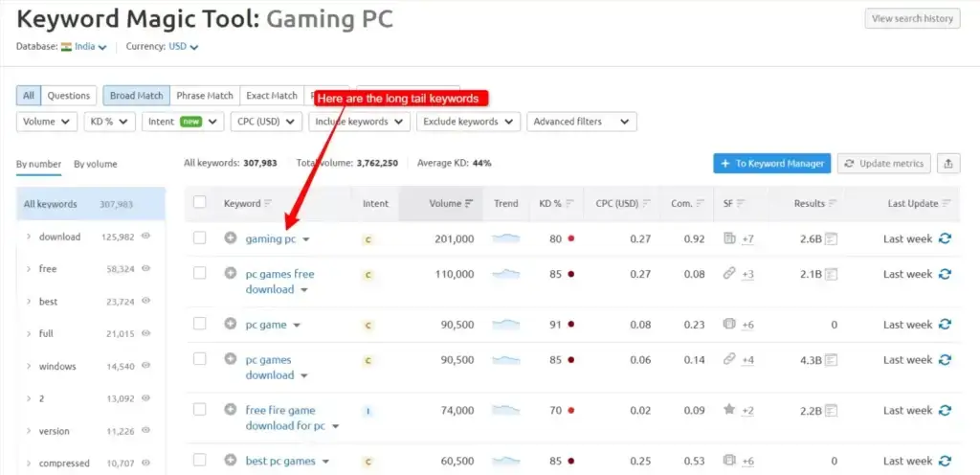Click +7 SERP features for gaming pc
The image size is (980, 475).
(x=747, y=238)
